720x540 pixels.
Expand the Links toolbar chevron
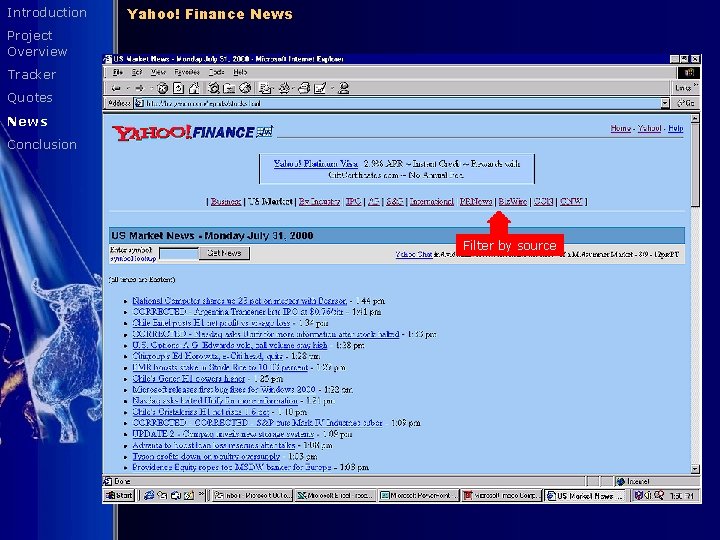tap(696, 85)
